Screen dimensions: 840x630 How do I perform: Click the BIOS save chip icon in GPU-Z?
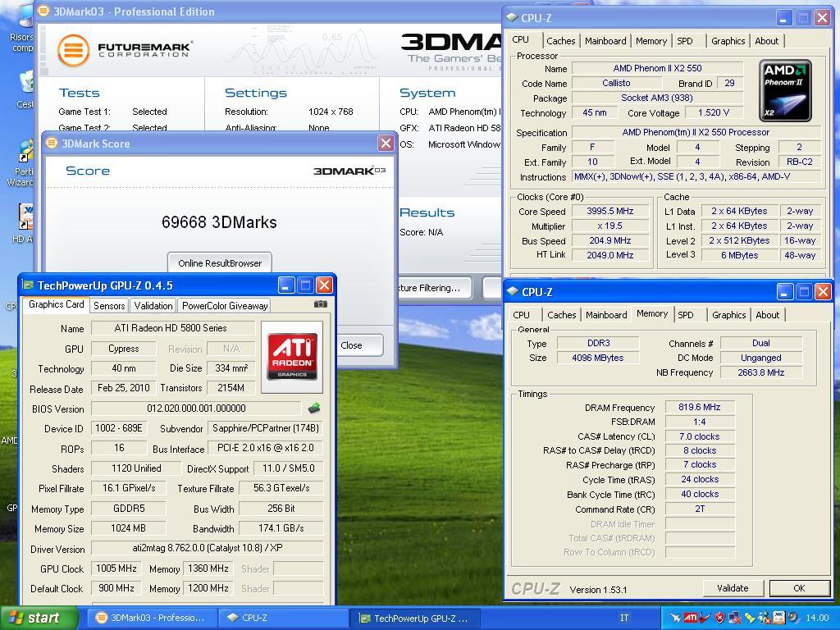(314, 409)
